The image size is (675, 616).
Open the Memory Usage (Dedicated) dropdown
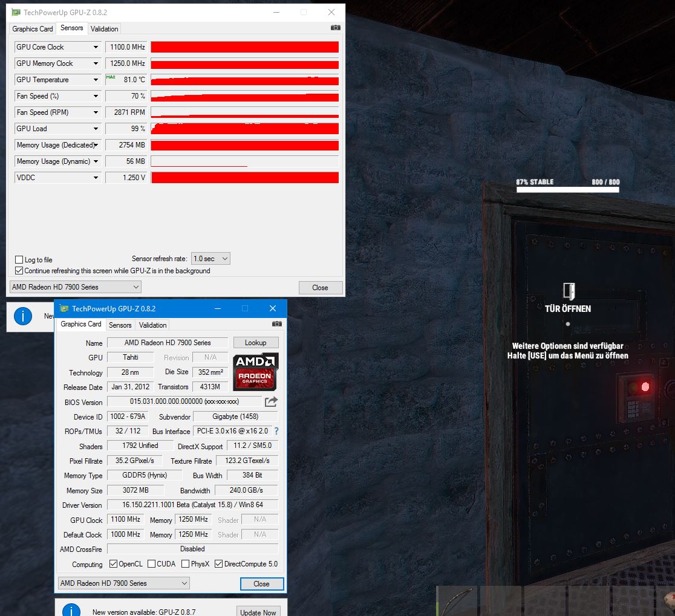coord(96,145)
